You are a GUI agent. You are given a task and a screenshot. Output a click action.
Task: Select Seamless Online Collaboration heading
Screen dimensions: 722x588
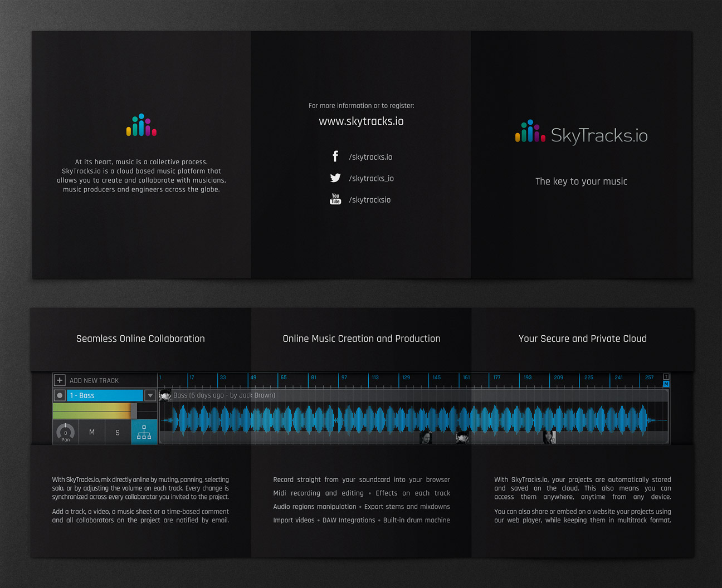pos(140,339)
